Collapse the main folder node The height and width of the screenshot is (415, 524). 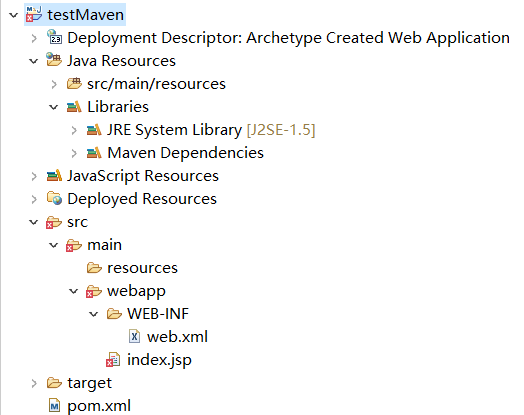pyautogui.click(x=53, y=245)
